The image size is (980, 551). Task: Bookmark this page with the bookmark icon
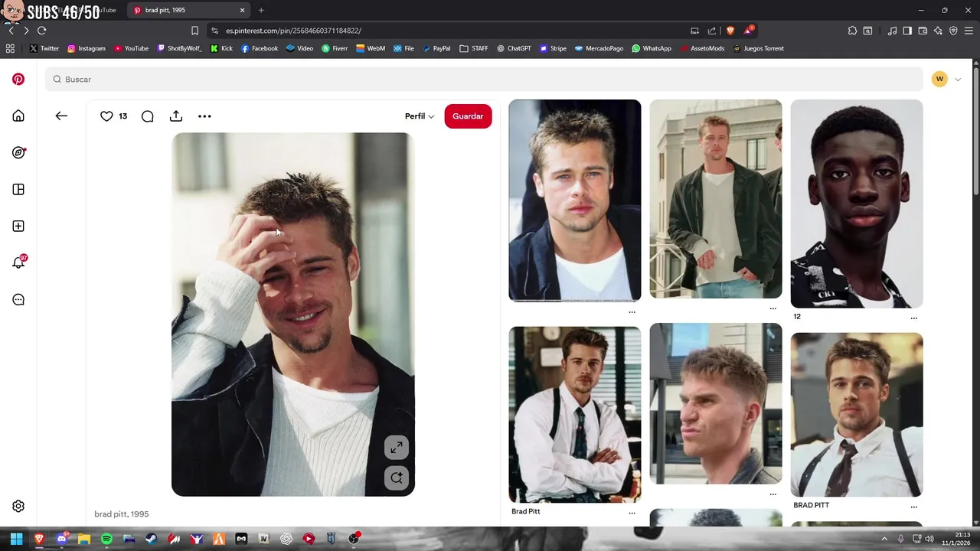pyautogui.click(x=194, y=31)
